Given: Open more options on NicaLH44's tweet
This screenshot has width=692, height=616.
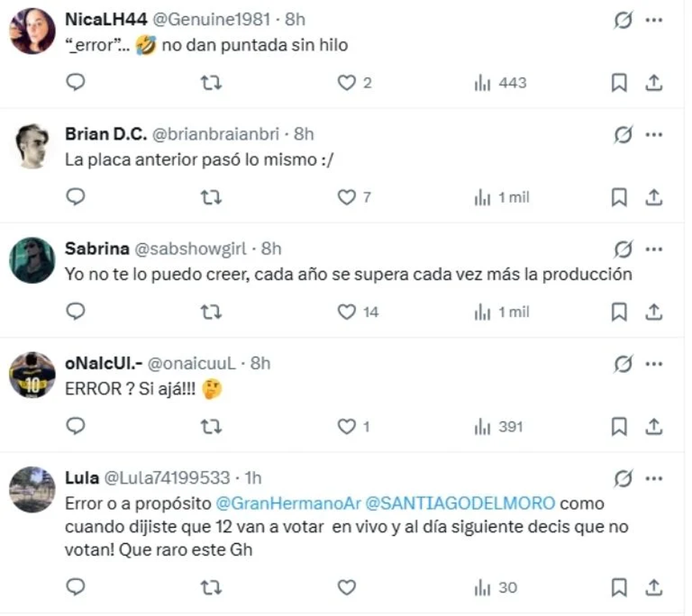Looking at the screenshot, I should point(654,20).
